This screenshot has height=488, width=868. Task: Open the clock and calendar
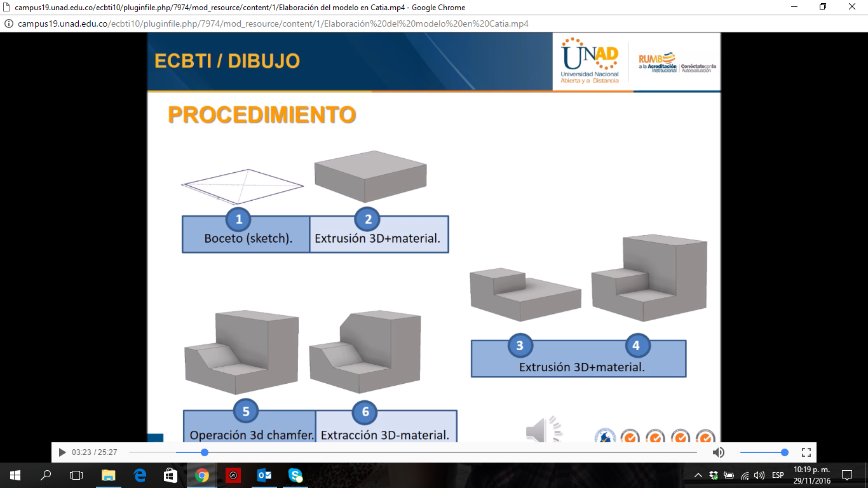tap(811, 475)
